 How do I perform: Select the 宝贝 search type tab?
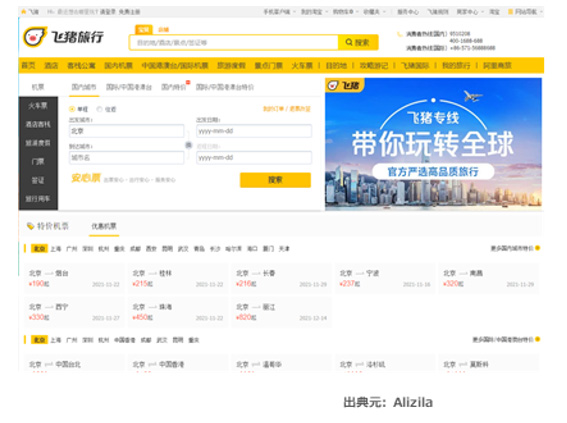click(x=144, y=30)
